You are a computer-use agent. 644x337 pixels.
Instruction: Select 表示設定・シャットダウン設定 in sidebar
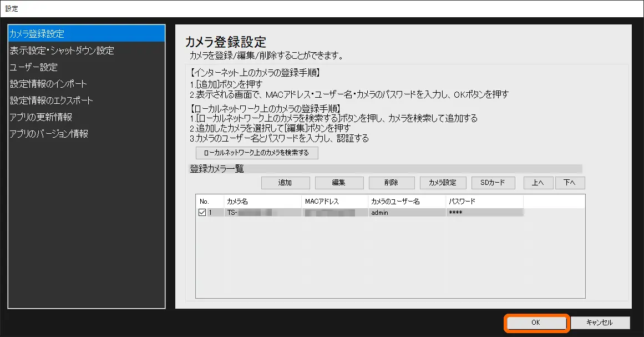(x=62, y=51)
